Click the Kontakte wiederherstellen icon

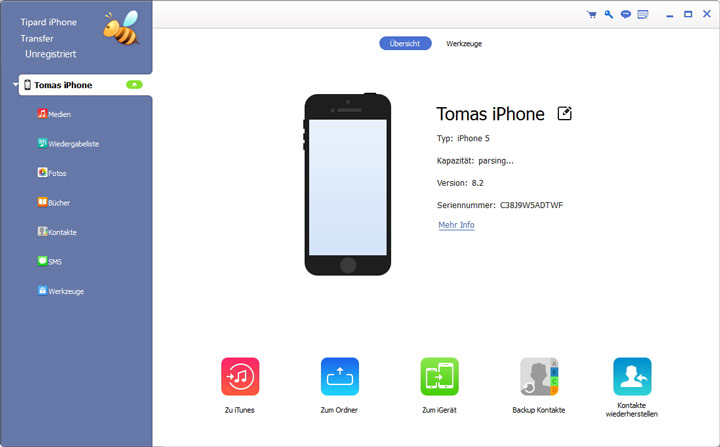pyautogui.click(x=632, y=376)
